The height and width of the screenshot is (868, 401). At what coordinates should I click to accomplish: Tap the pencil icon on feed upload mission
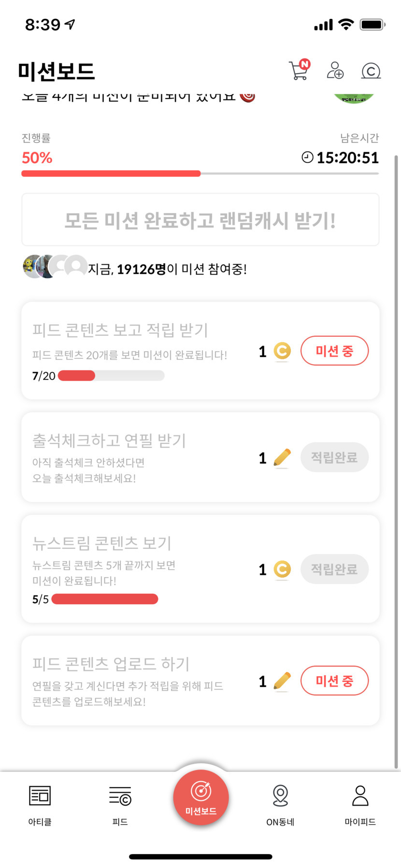pos(282,681)
